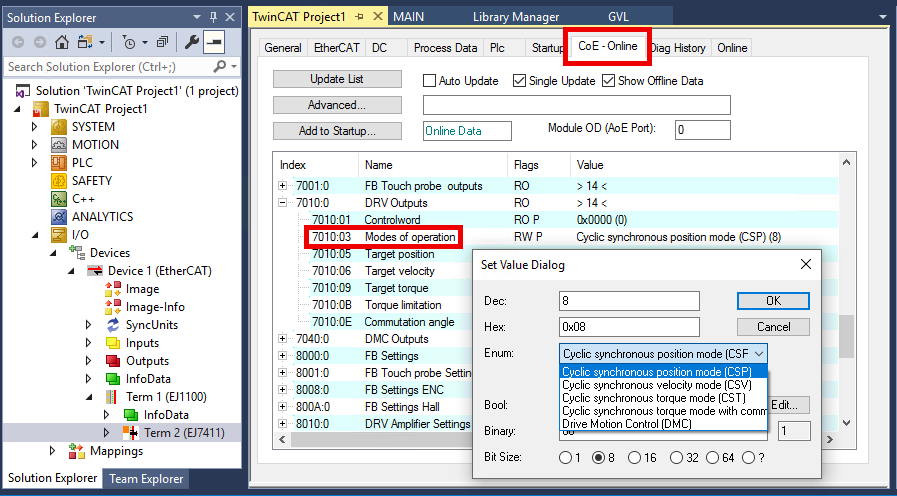Screen dimensions: 897x496
Task: Choose Cyclic synchronous velocity mode (CSV)
Action: 663,385
